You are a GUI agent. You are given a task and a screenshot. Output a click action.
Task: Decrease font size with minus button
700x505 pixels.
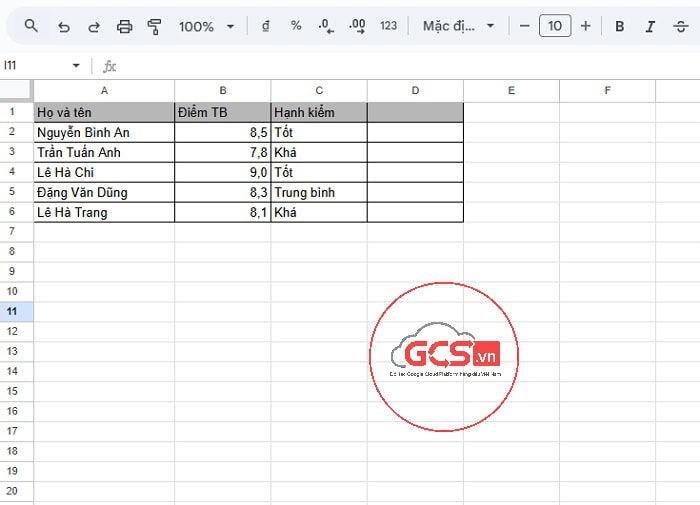[x=524, y=26]
